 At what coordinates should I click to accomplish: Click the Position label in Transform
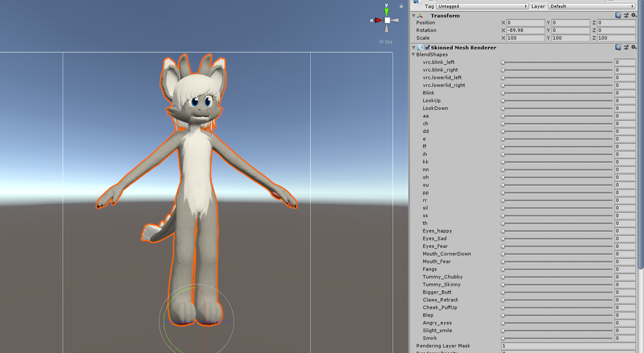point(425,22)
